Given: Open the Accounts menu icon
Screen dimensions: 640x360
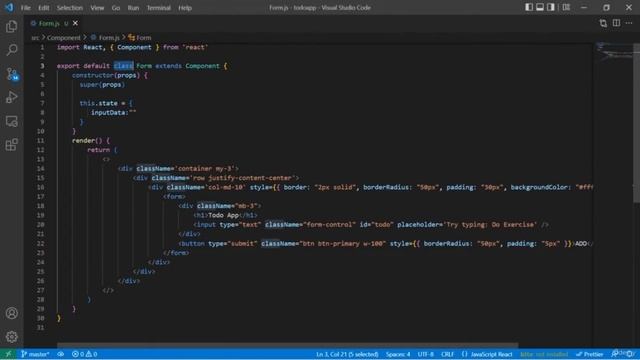Looking at the screenshot, I should click(x=11, y=313).
